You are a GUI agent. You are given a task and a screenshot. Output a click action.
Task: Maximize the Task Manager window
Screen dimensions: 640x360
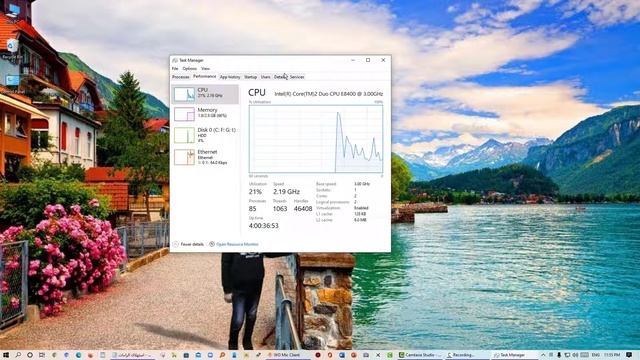[x=368, y=60]
